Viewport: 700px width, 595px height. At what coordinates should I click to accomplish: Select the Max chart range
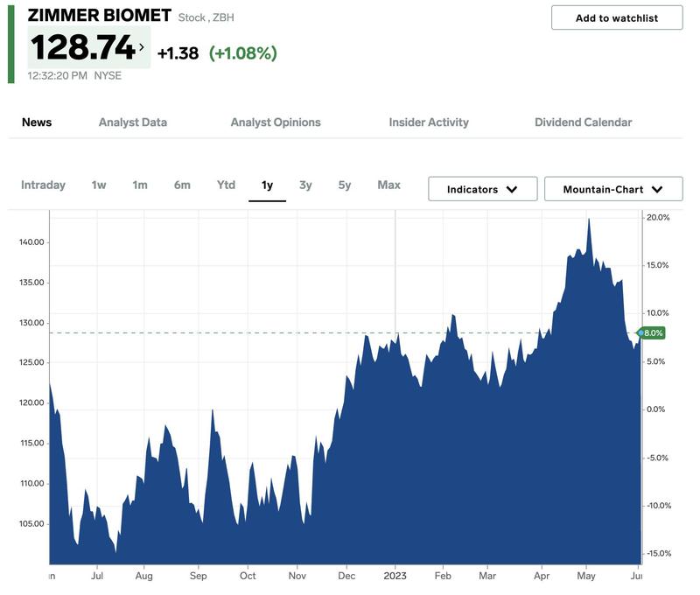[388, 185]
